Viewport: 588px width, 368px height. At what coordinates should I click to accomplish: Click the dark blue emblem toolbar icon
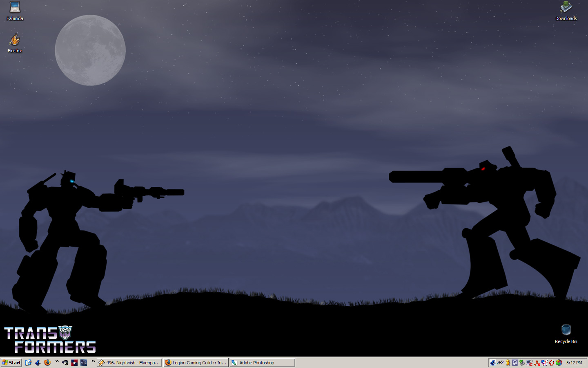pos(84,363)
